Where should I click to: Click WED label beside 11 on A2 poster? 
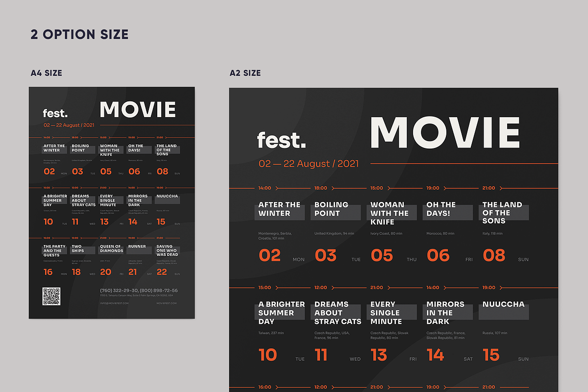coord(355,359)
